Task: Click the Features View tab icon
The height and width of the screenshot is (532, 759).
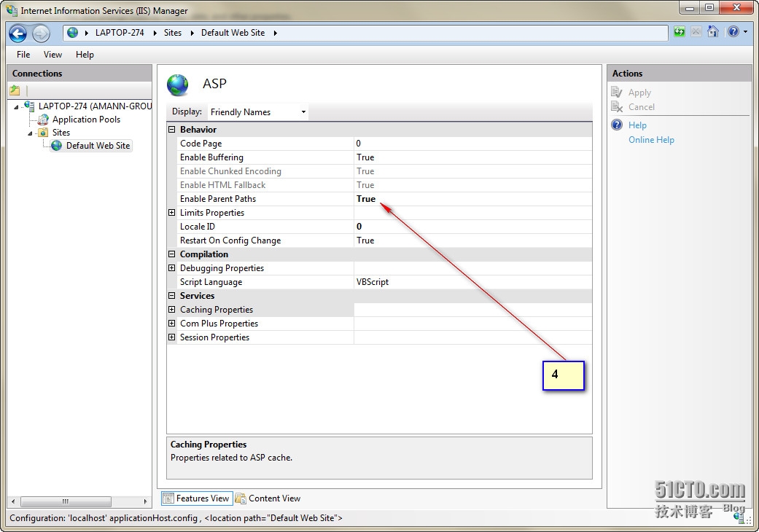Action: click(x=168, y=498)
